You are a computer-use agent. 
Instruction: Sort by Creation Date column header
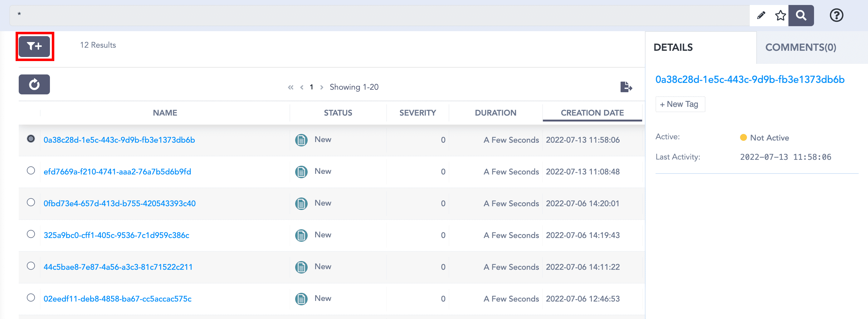[592, 113]
